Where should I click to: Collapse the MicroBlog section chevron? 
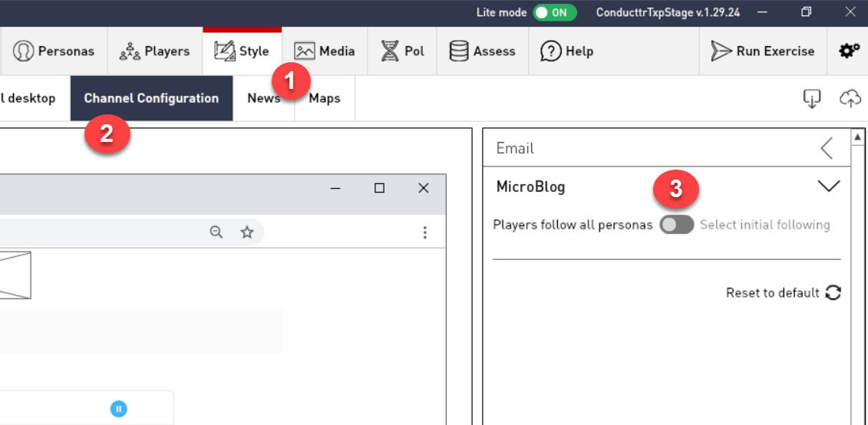[x=829, y=186]
